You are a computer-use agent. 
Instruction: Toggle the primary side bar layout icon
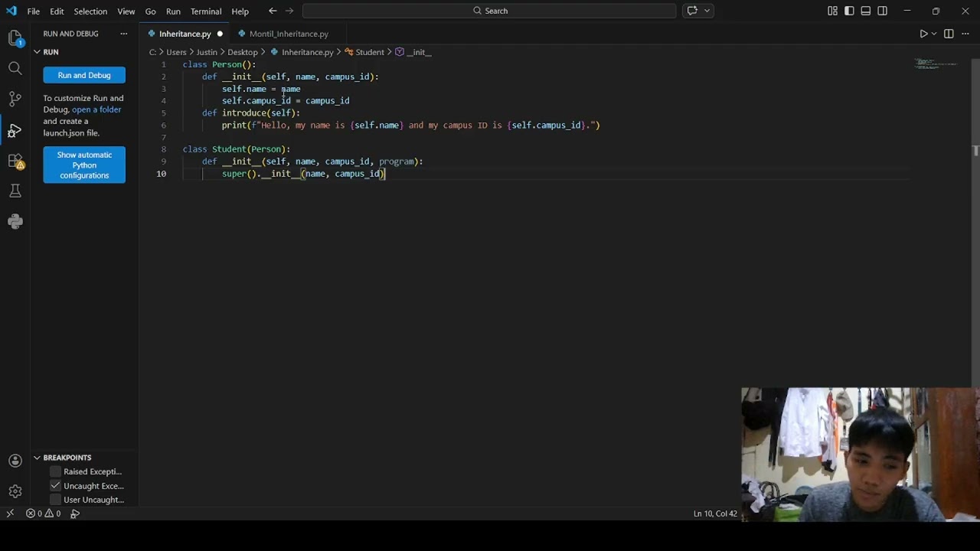tap(849, 11)
